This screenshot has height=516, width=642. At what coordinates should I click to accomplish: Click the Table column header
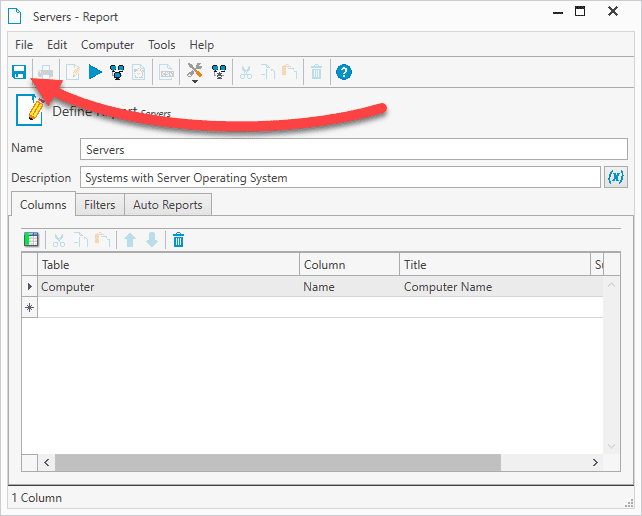(168, 265)
